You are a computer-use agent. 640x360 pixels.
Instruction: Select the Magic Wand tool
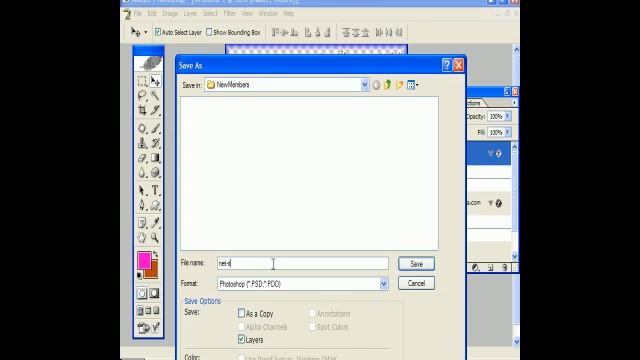(x=155, y=96)
